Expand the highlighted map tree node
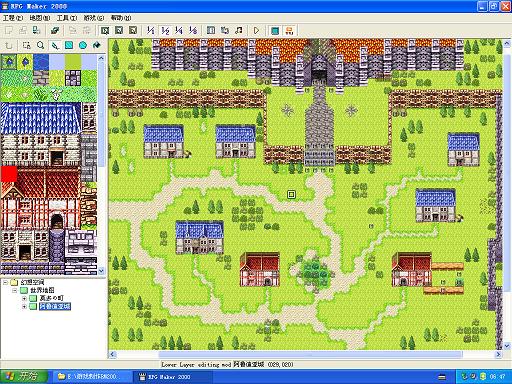Image resolution: width=512 pixels, height=384 pixels. pyautogui.click(x=24, y=306)
